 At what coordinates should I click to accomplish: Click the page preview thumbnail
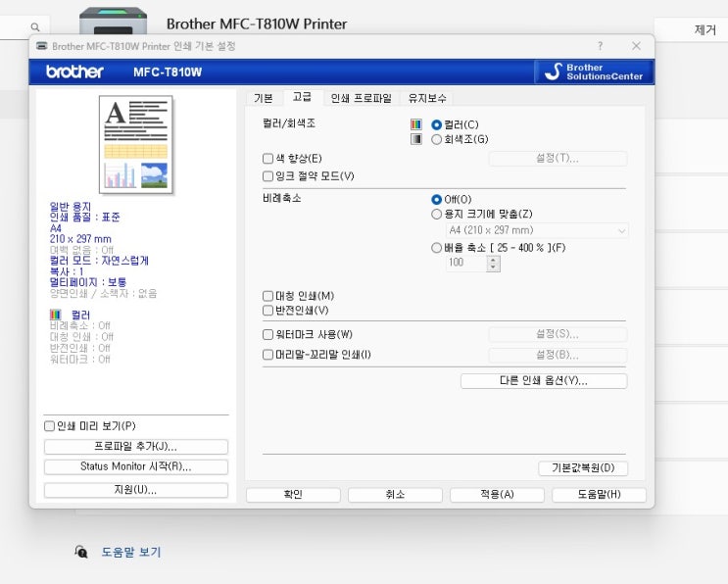click(x=135, y=144)
